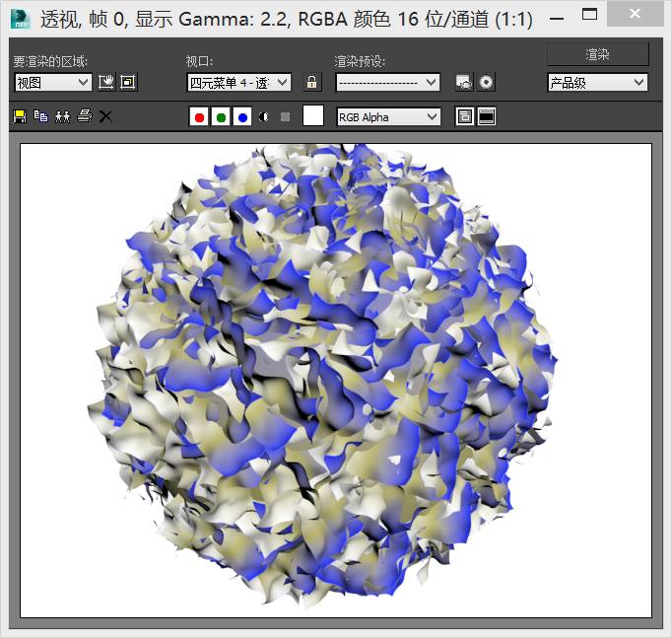Toggle the red channel display
The image size is (672, 638).
tap(199, 116)
